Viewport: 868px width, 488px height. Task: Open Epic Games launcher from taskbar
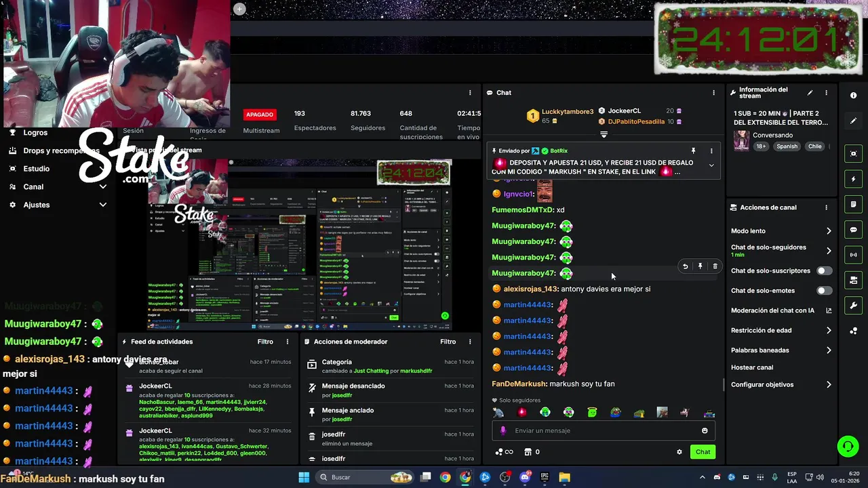point(545,477)
